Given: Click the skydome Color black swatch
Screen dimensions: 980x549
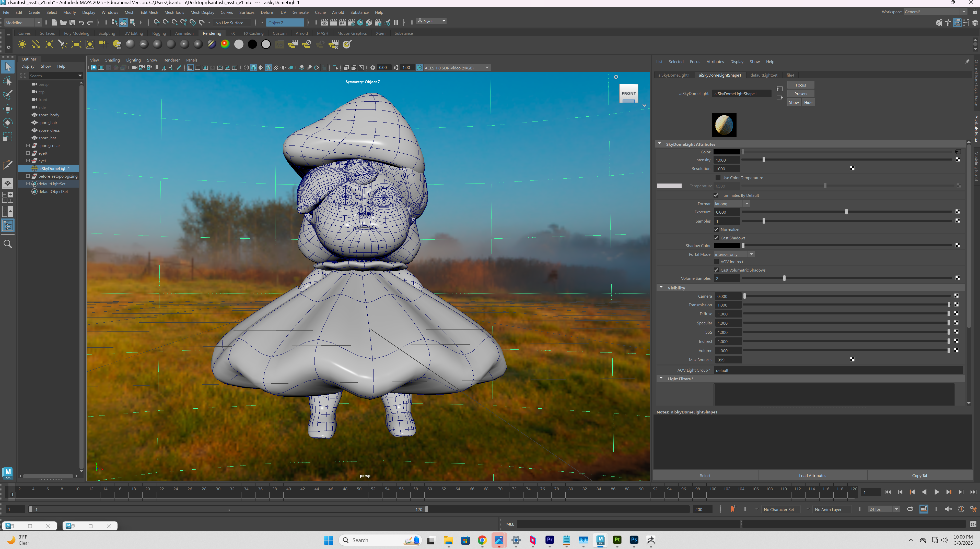Looking at the screenshot, I should pyautogui.click(x=727, y=152).
